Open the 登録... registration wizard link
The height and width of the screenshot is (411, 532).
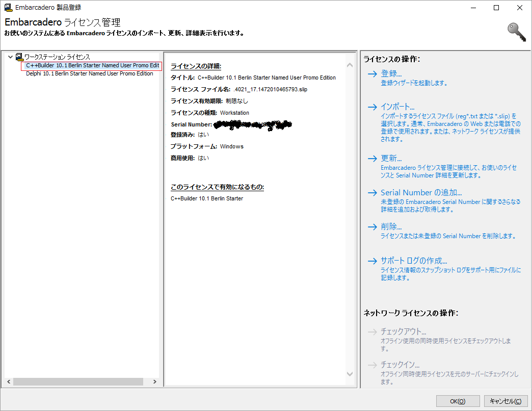(391, 73)
